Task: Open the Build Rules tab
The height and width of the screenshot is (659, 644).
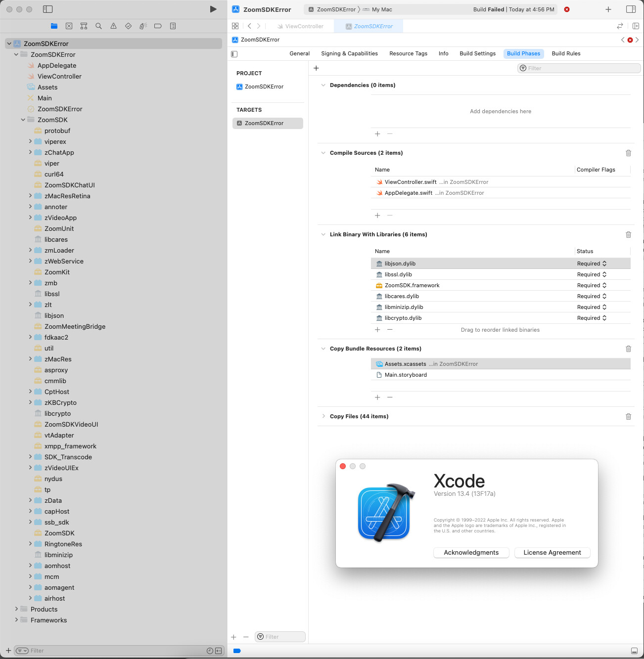Action: [x=566, y=54]
